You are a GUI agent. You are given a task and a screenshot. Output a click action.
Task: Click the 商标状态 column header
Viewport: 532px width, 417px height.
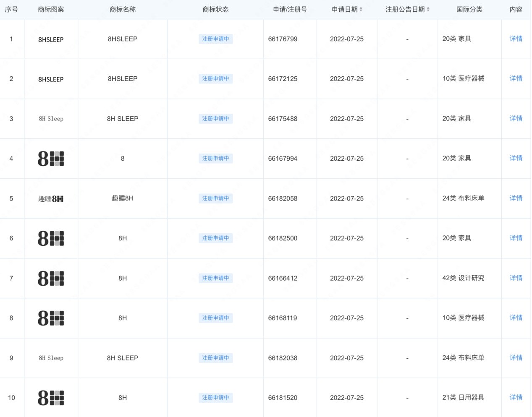(215, 9)
